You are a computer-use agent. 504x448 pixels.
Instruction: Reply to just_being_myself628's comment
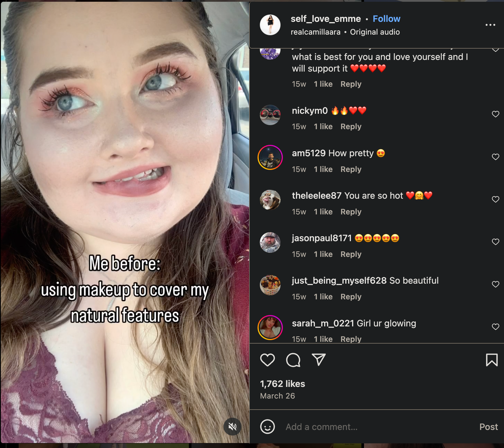pyautogui.click(x=351, y=297)
